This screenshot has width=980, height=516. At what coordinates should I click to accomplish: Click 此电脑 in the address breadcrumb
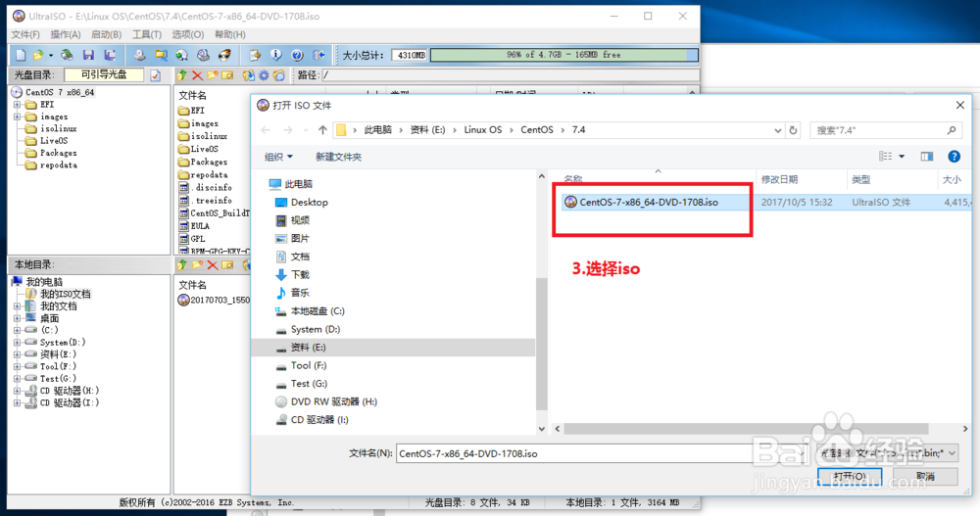[377, 130]
